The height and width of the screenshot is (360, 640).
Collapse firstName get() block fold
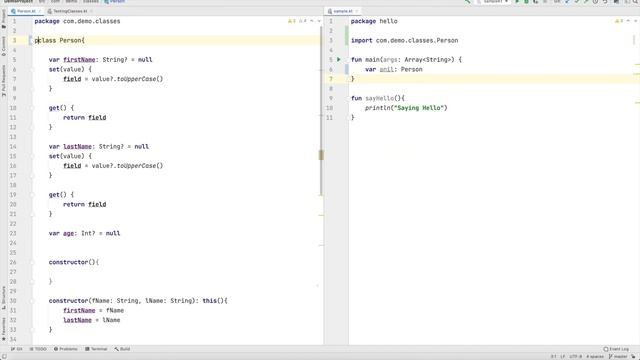tap(32, 108)
